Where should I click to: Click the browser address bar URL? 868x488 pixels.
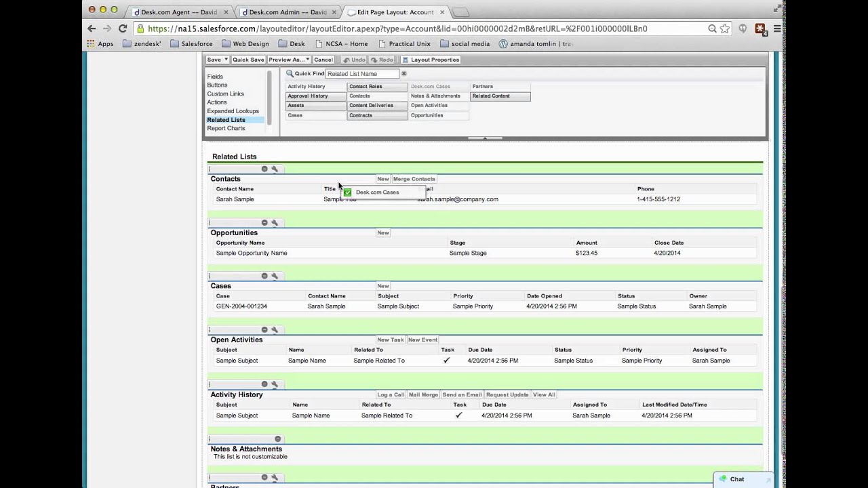(397, 28)
